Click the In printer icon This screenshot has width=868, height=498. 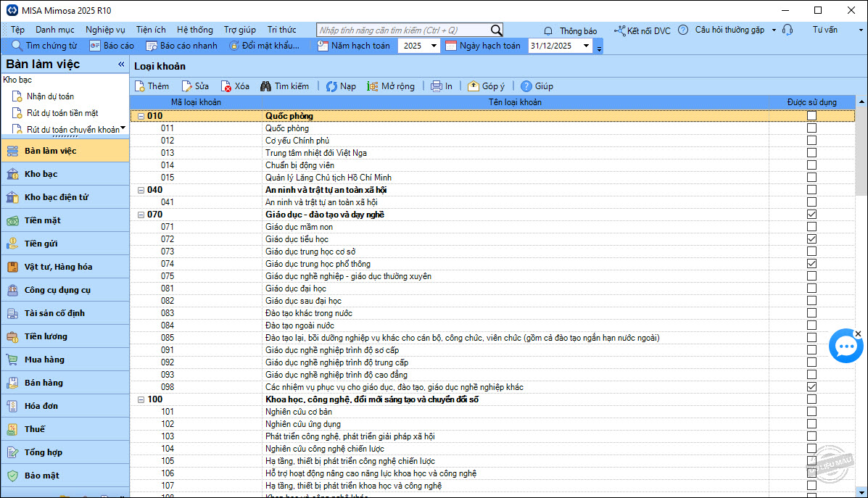(x=437, y=86)
